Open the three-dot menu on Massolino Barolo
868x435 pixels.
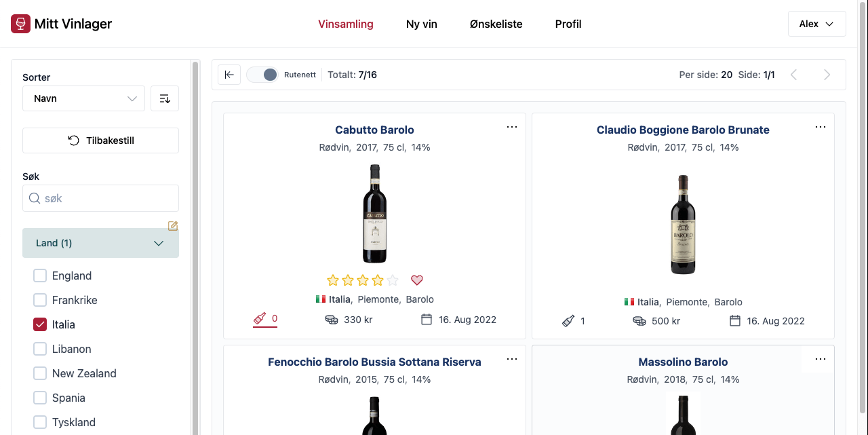[x=821, y=359]
